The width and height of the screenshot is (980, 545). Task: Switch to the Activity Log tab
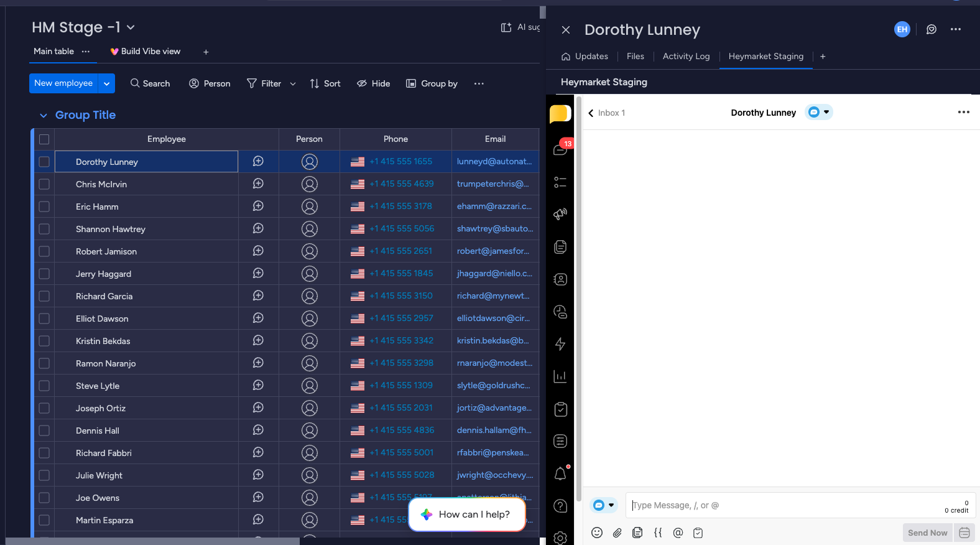[686, 57]
